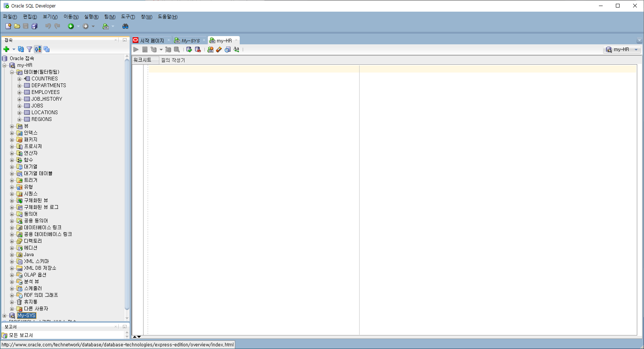Minimize the 보고서 panel
Screen dimensions: 644x349
point(125,327)
